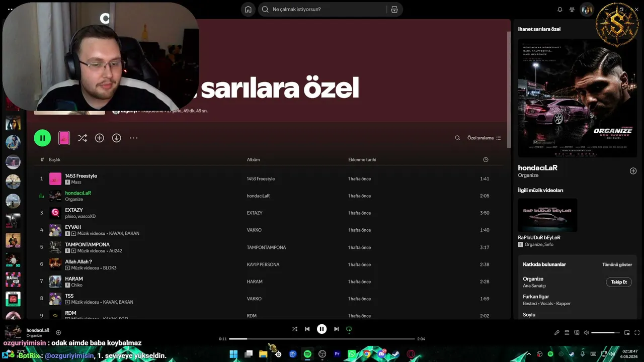The width and height of the screenshot is (644, 362).
Task: Open the artist link 'Chiko'
Action: pyautogui.click(x=76, y=285)
